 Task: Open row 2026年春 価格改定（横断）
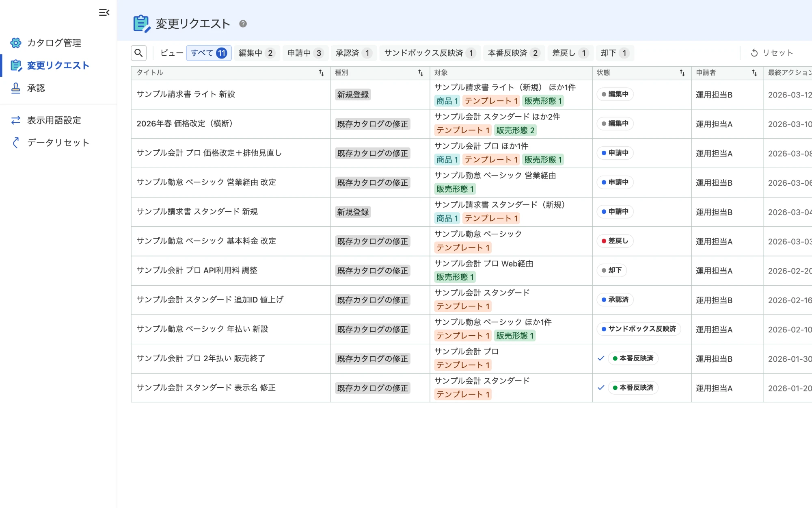(471, 124)
